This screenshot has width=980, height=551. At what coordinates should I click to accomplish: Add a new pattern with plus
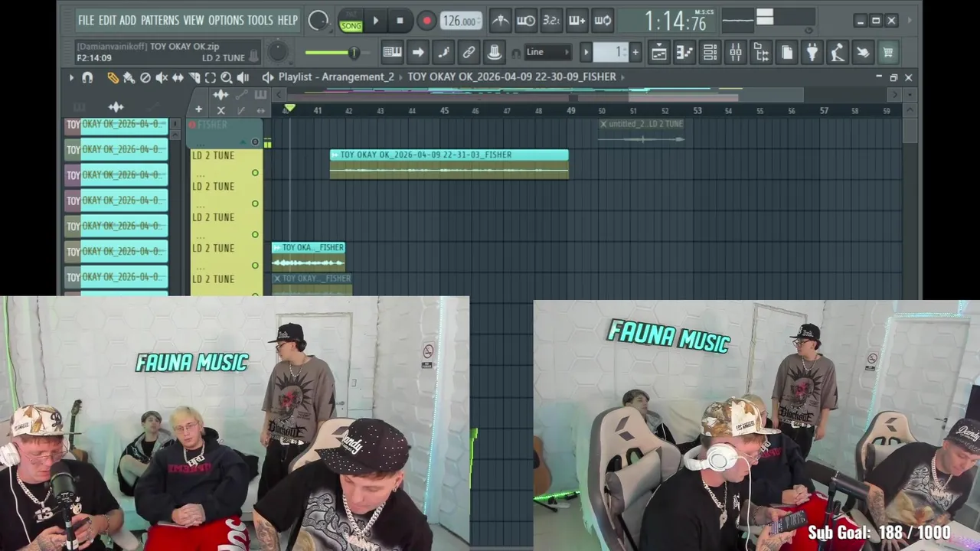coord(635,52)
